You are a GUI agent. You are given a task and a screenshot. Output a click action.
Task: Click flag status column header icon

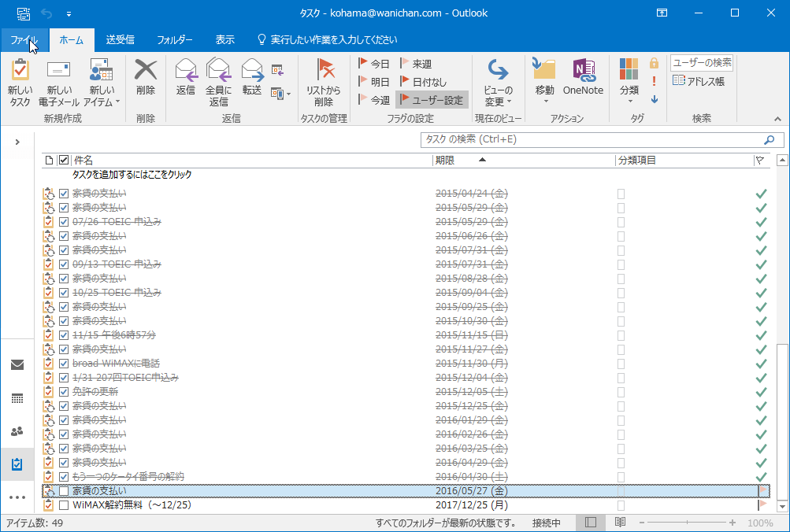click(x=760, y=160)
